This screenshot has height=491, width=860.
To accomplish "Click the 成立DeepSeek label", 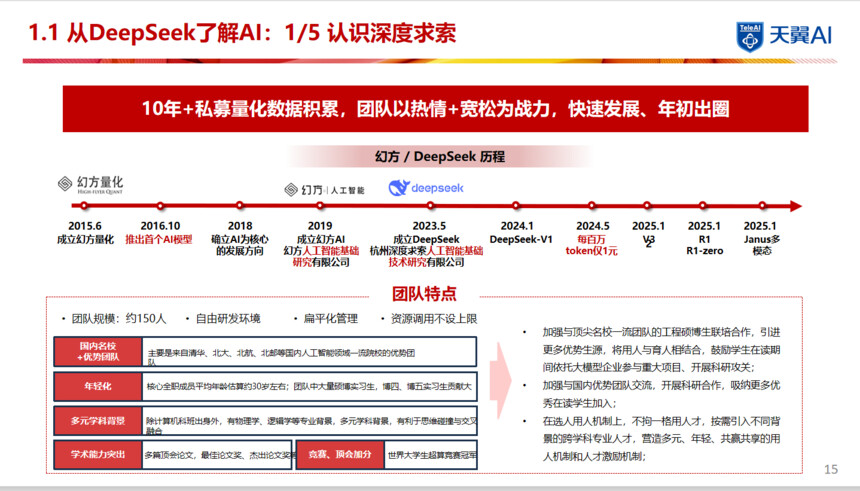I will tap(426, 240).
